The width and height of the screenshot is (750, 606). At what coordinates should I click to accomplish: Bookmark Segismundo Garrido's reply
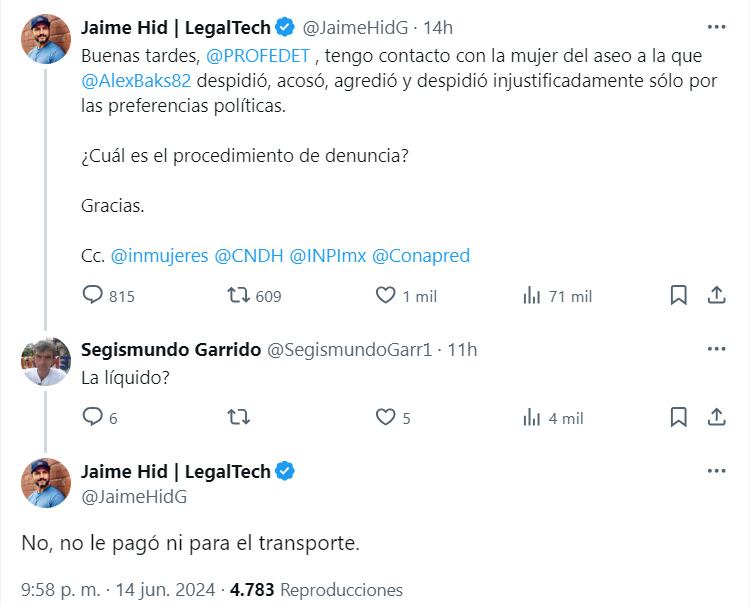point(678,418)
